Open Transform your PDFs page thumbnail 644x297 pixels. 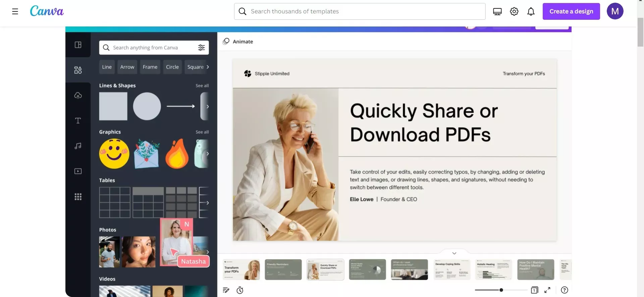[x=241, y=270]
